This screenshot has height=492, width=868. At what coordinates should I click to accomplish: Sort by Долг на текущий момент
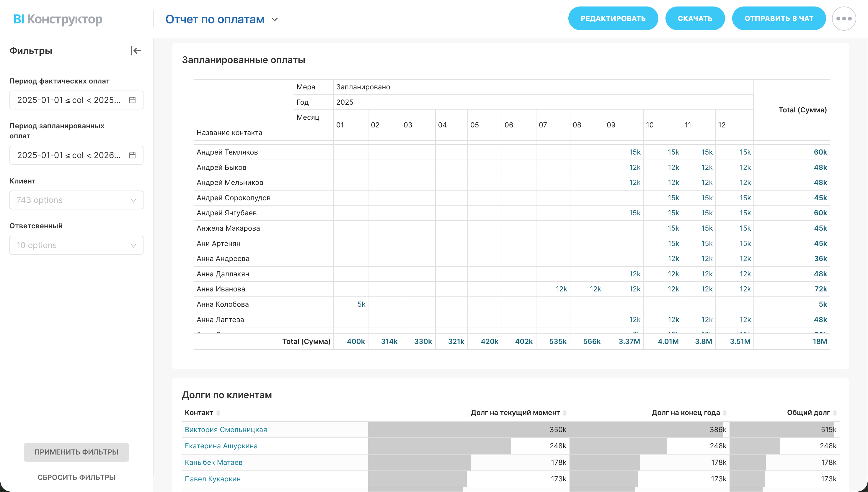point(565,413)
